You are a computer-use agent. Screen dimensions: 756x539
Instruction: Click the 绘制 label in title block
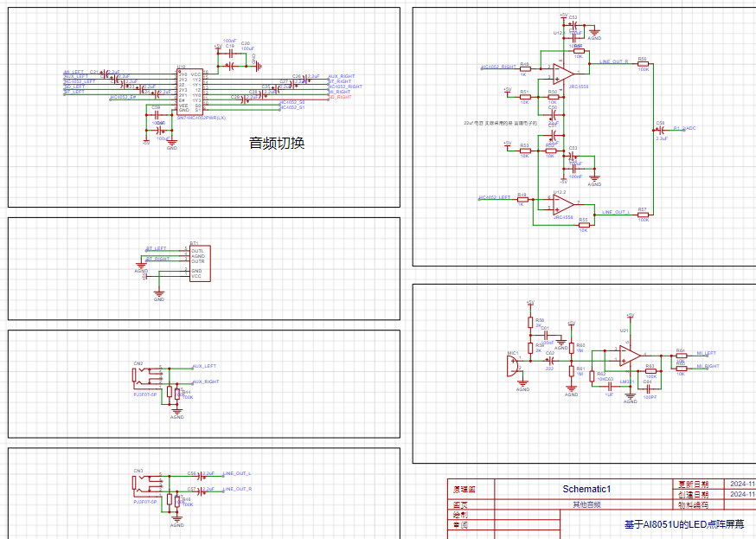pyautogui.click(x=460, y=515)
